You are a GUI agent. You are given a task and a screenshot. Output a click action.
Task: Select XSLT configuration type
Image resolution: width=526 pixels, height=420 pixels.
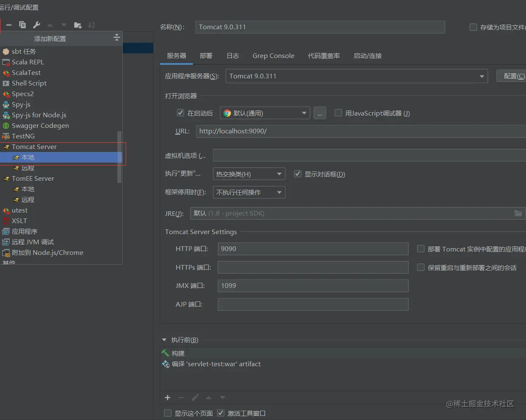click(x=61, y=221)
